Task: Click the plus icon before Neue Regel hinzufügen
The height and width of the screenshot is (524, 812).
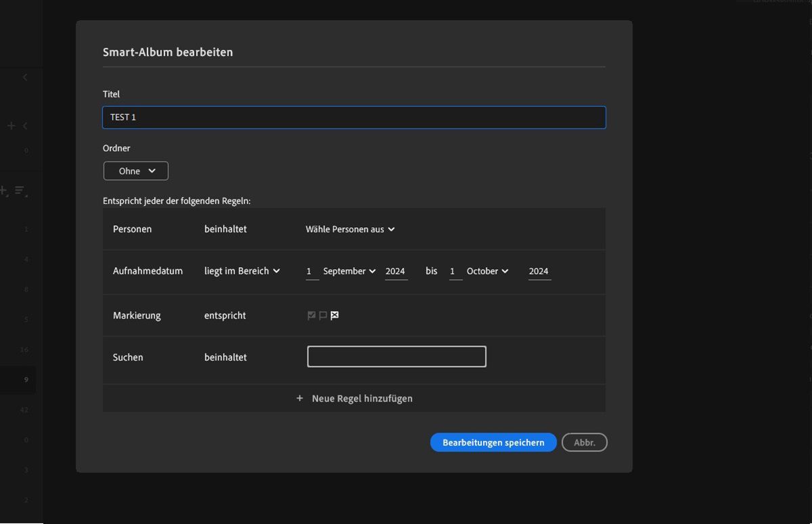Action: [x=300, y=398]
